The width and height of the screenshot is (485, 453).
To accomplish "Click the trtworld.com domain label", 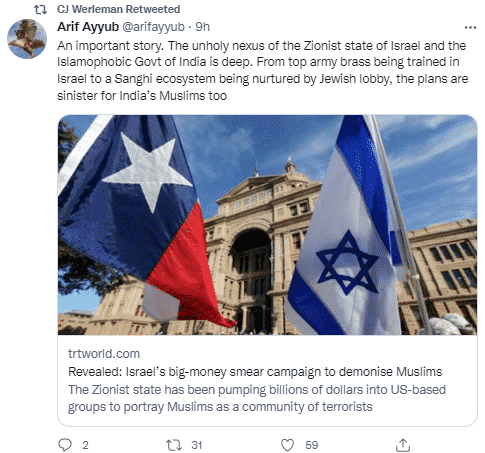I will pyautogui.click(x=104, y=354).
